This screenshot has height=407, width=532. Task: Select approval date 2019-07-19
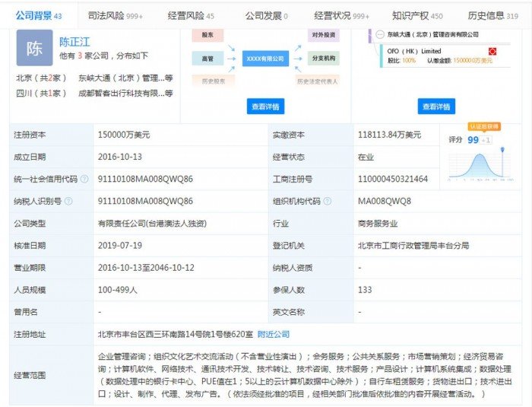(x=120, y=246)
